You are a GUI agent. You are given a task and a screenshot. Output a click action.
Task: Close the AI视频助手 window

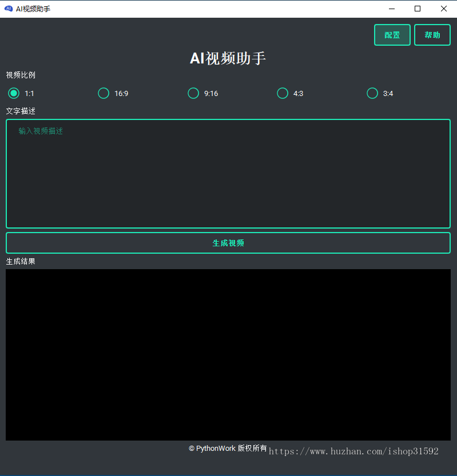[x=444, y=9]
